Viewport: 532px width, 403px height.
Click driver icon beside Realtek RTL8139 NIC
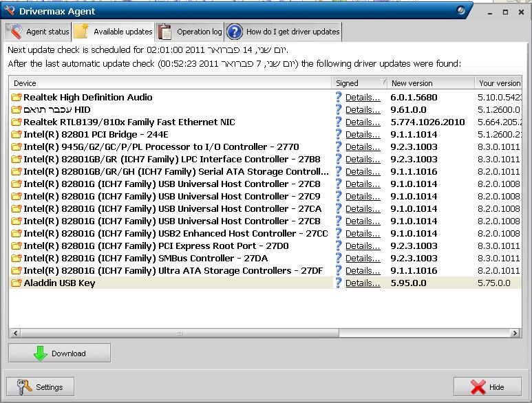[x=16, y=122]
